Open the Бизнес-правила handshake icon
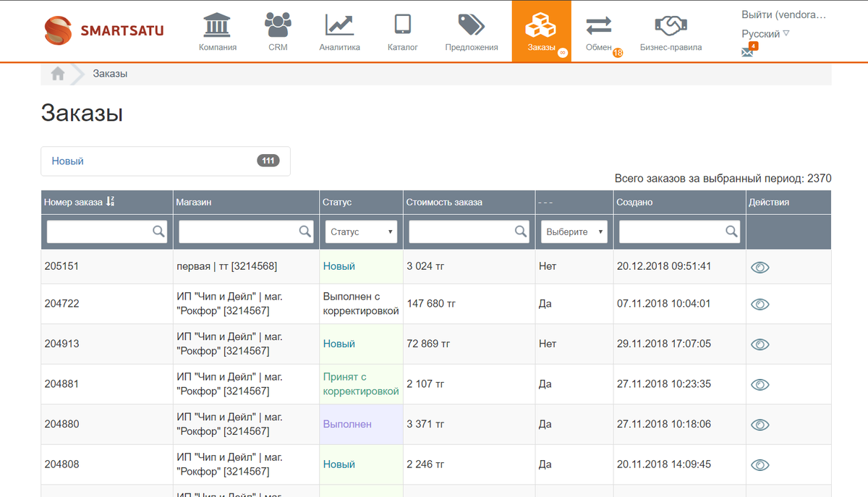 (x=671, y=25)
